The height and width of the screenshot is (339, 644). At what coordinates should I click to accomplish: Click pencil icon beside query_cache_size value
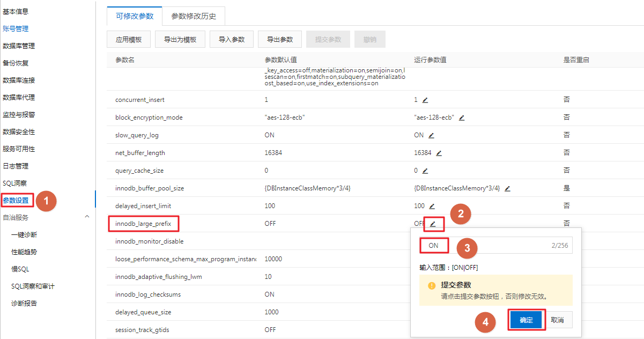[425, 171]
